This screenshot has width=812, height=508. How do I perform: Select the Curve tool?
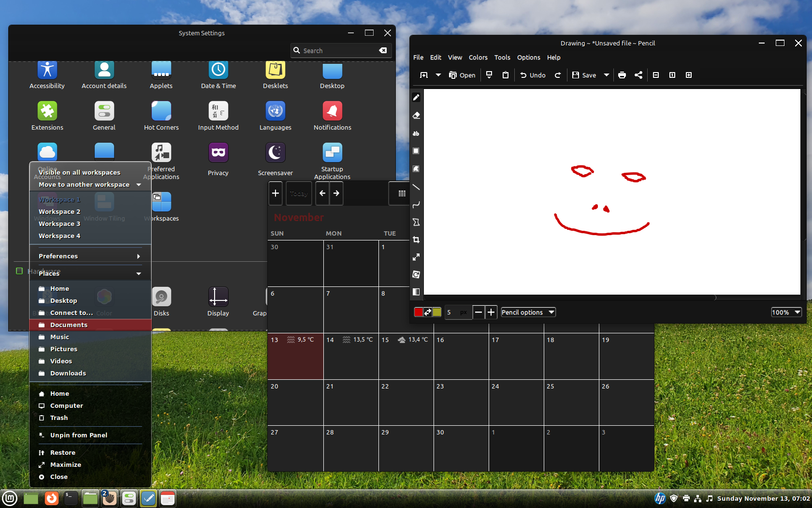pos(416,205)
